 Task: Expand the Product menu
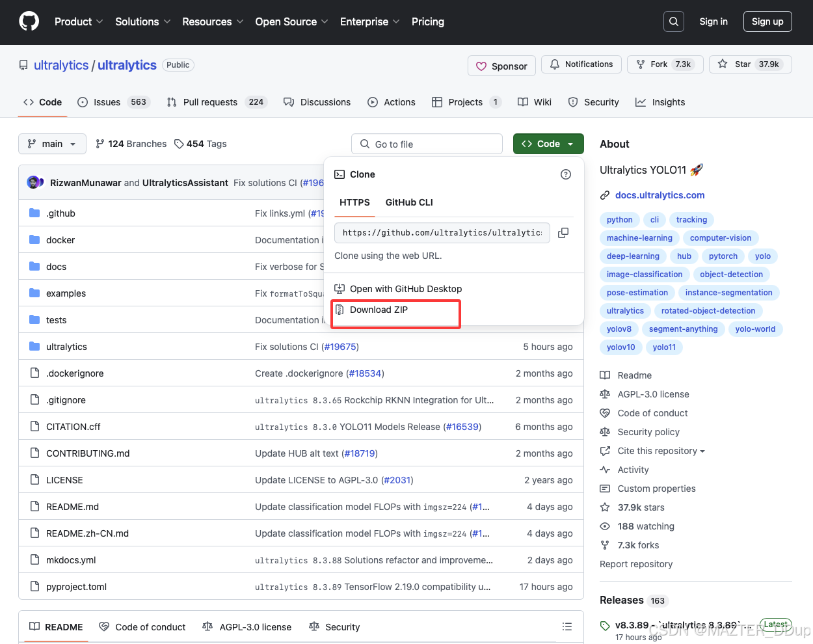[79, 21]
